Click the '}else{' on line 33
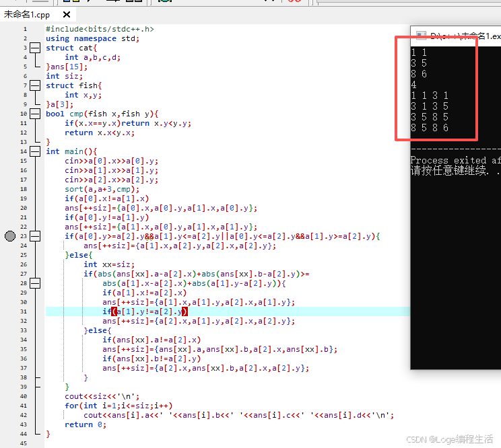501x448 pixels. (98, 330)
